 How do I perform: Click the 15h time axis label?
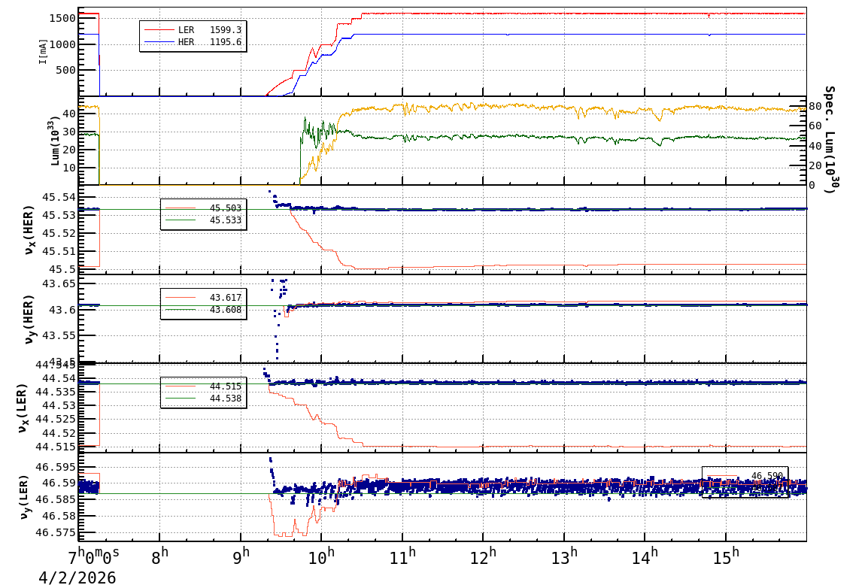(726, 556)
